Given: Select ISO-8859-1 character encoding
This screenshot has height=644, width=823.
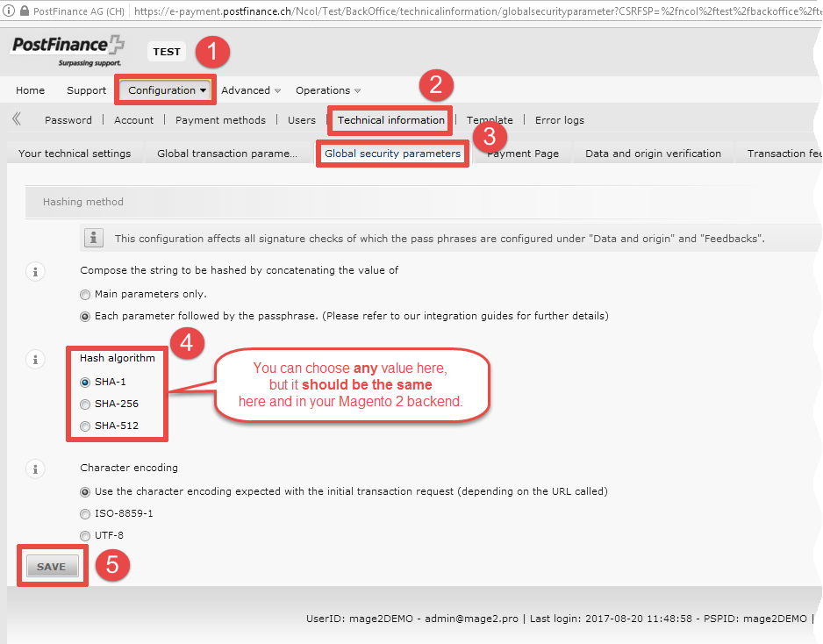Looking at the screenshot, I should click(85, 514).
